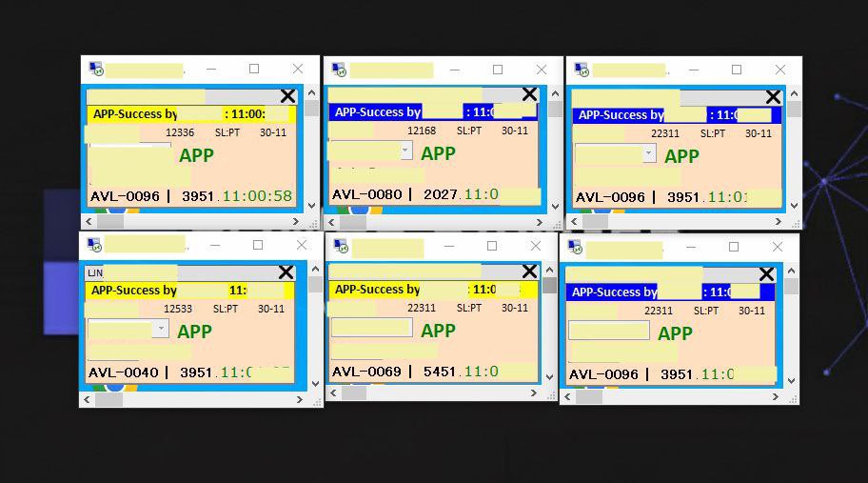
Task: Click remote desktop icon of the AVL-0069 window
Action: 341,246
